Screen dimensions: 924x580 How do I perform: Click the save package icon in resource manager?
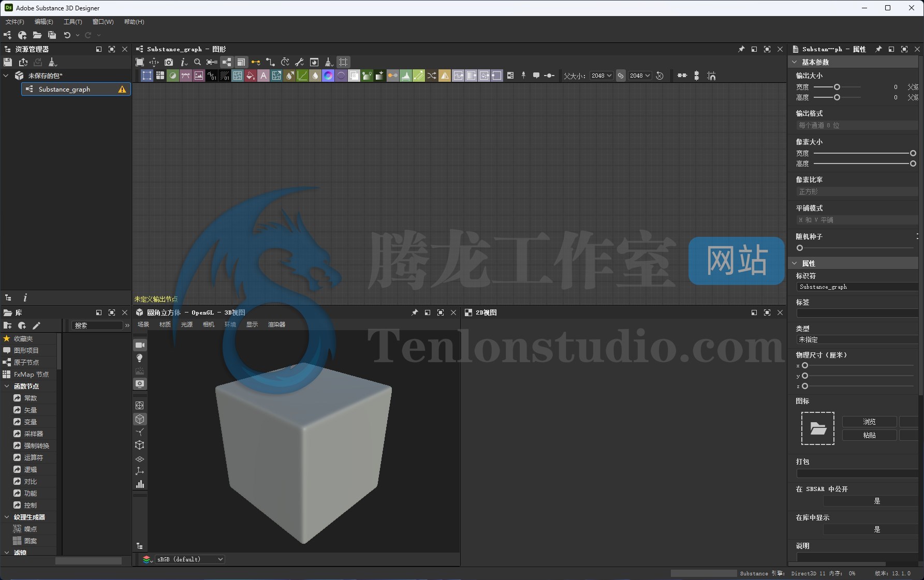coord(8,62)
